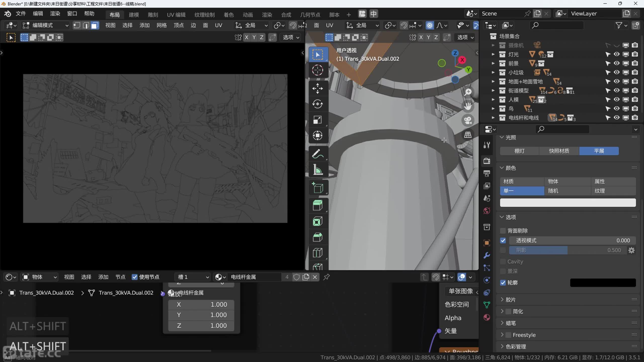This screenshot has height=362, width=644.
Task: Switch orthographic/perspective with grid icon
Action: (x=468, y=135)
